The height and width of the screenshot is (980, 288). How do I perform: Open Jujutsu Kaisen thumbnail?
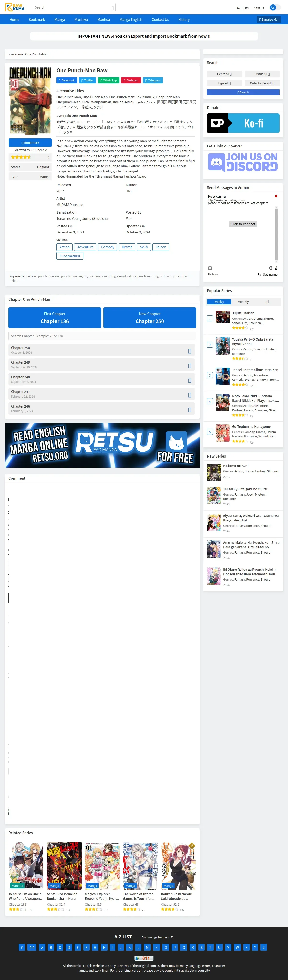pos(223,317)
